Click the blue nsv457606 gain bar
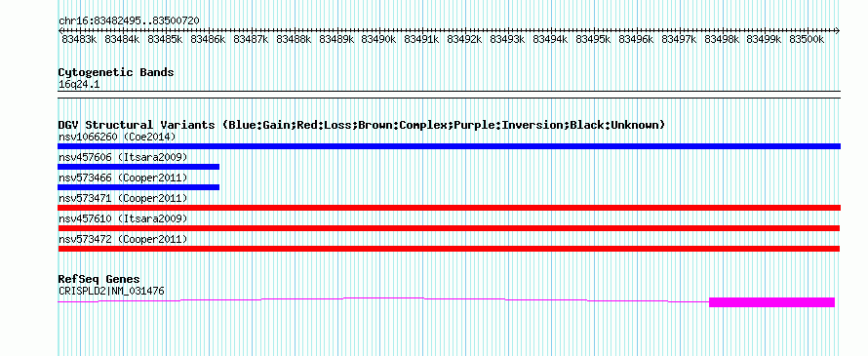Image resolution: width=868 pixels, height=356 pixels. 138,167
